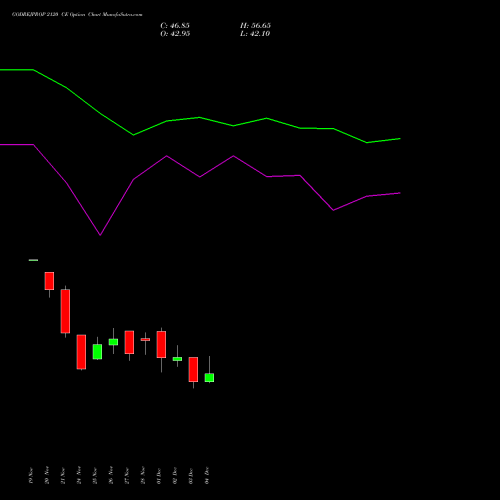Select the 04 Dec date label

pos(207,476)
